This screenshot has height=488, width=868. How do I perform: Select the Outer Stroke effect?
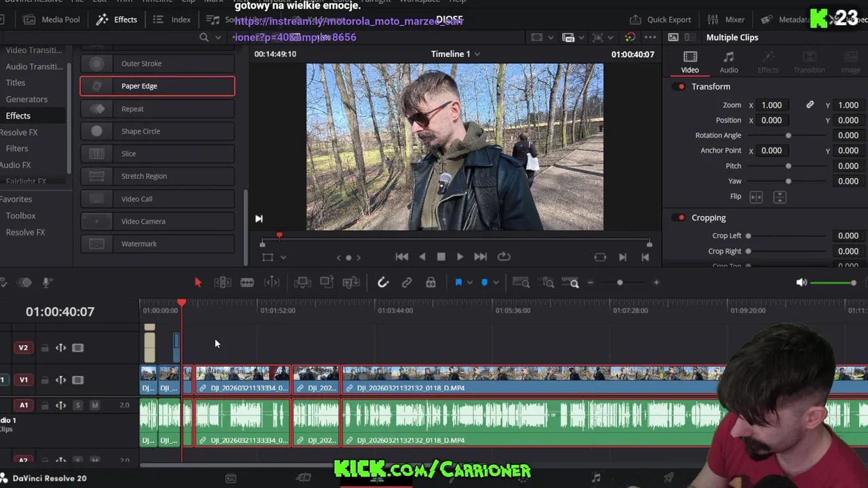157,64
